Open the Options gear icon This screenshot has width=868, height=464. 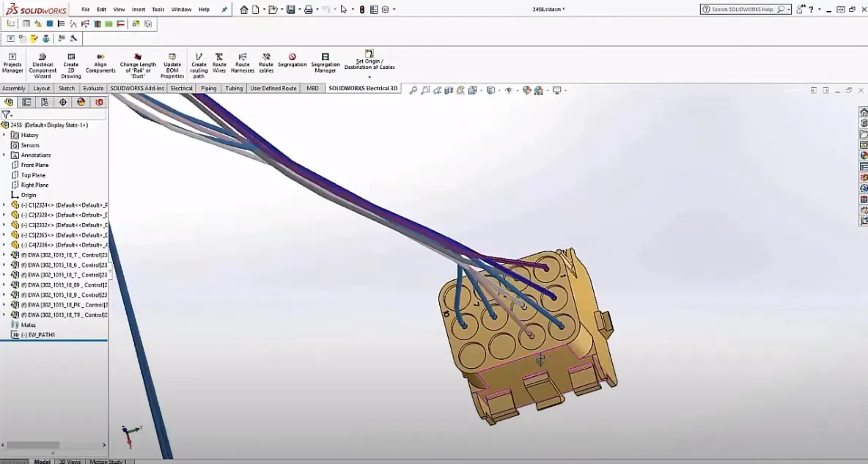[386, 10]
